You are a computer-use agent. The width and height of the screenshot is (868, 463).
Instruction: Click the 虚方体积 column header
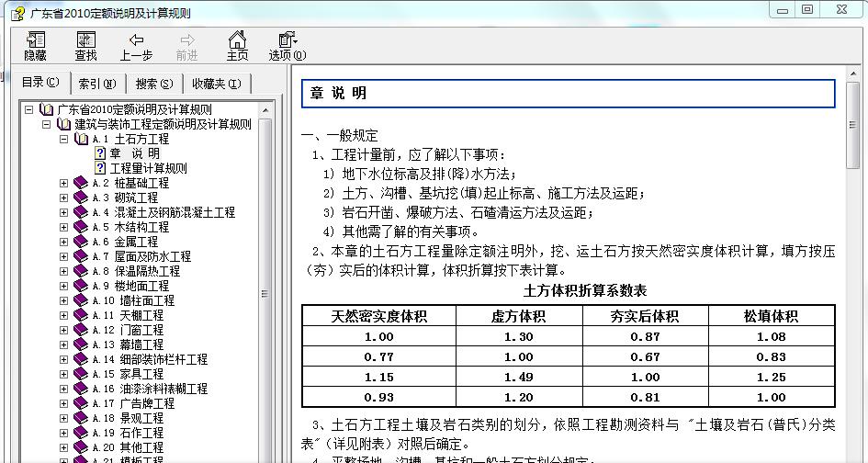point(519,316)
